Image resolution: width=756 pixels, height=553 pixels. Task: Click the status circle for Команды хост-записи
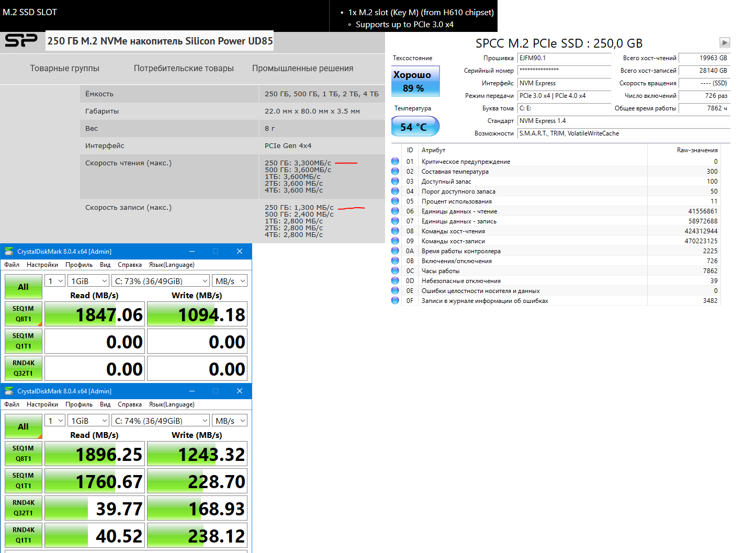pyautogui.click(x=395, y=241)
